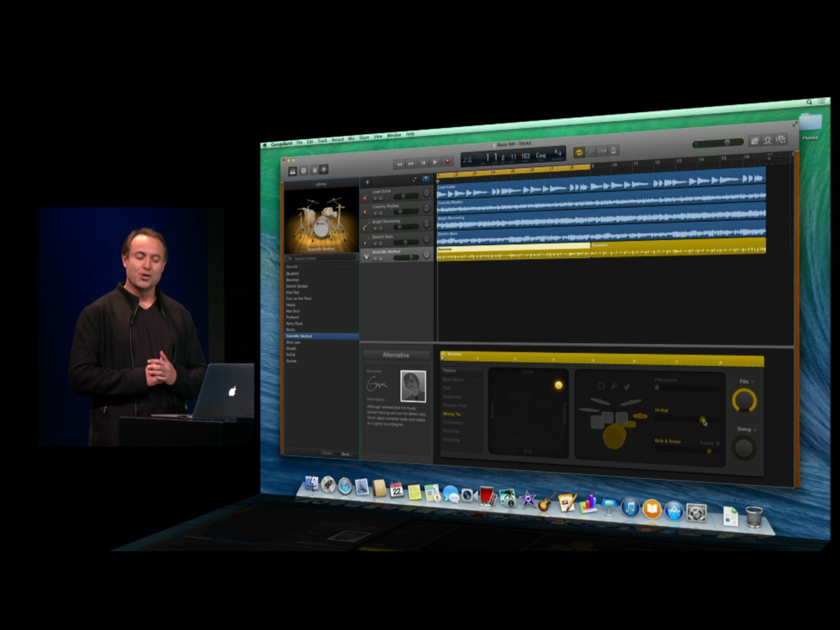Open the Mix menu
The image size is (840, 630).
pyautogui.click(x=351, y=139)
